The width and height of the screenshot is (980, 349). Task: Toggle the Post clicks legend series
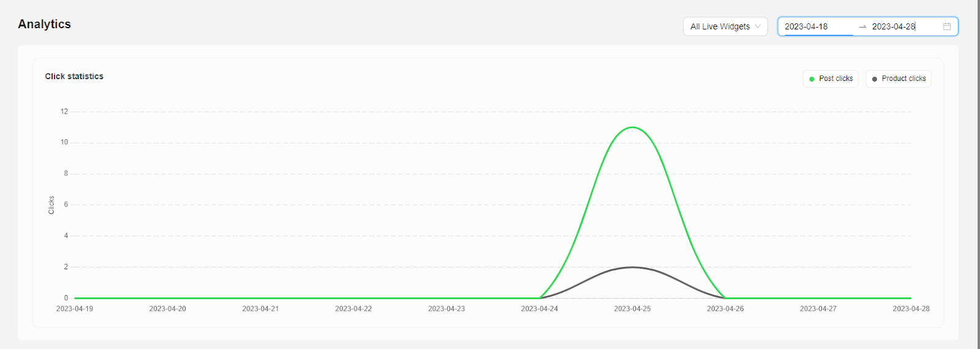coord(831,79)
